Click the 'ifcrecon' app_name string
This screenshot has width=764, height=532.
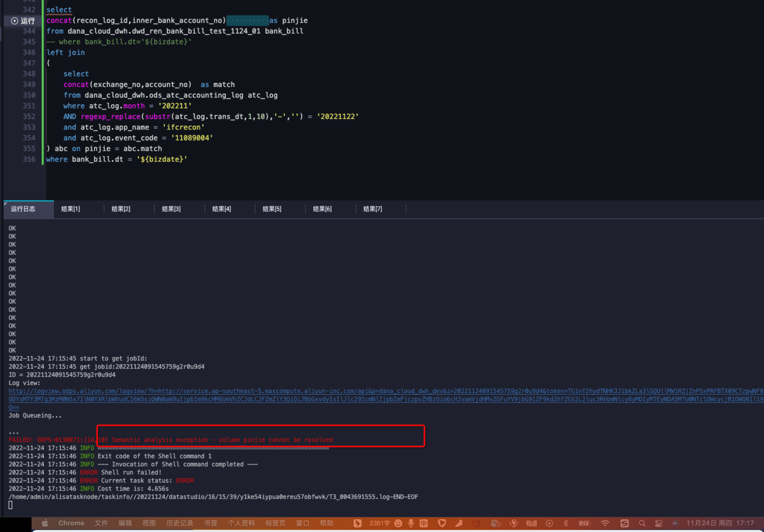click(x=183, y=127)
